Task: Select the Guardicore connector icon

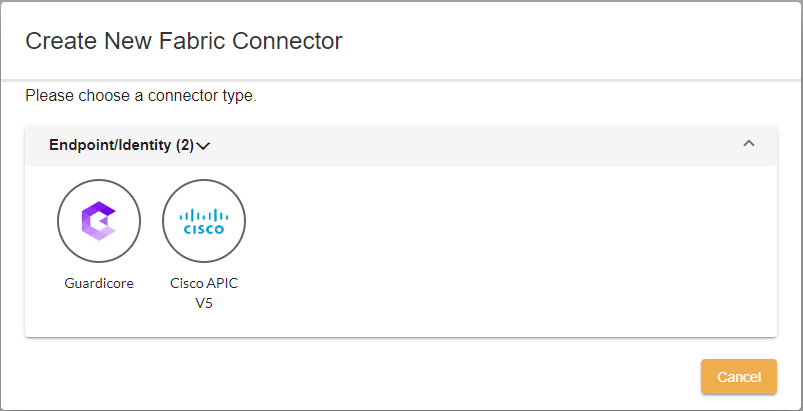Action: 99,221
